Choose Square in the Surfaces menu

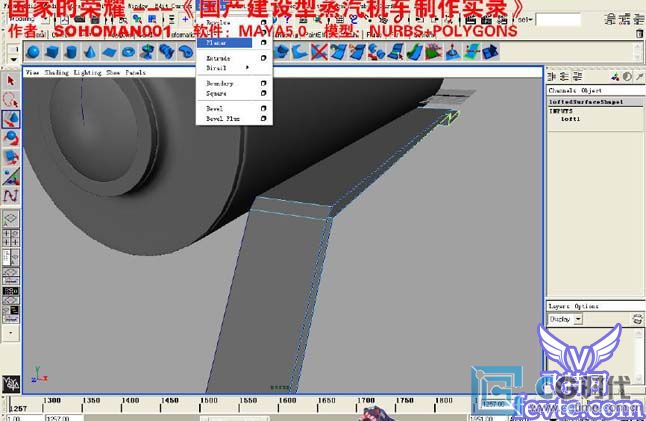click(216, 94)
